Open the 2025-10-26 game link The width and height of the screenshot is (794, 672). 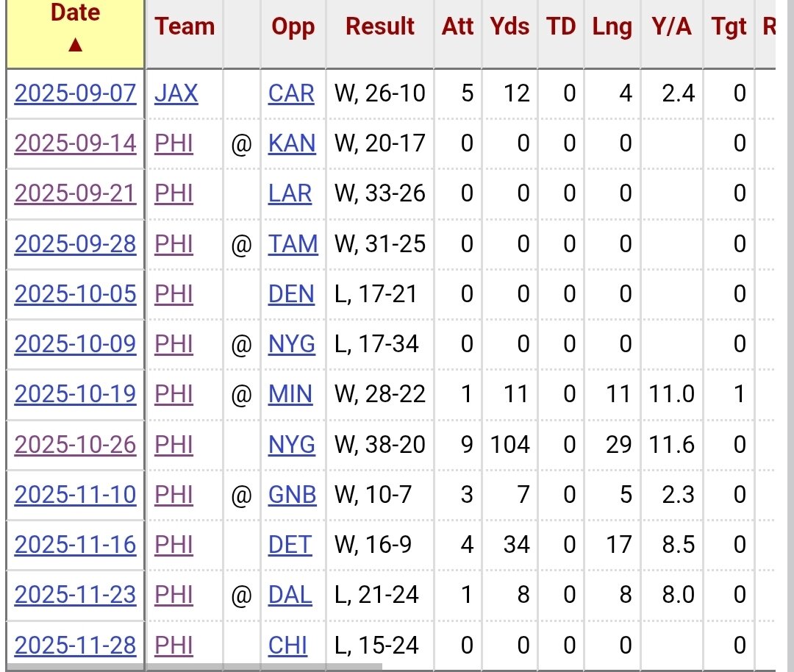click(75, 444)
